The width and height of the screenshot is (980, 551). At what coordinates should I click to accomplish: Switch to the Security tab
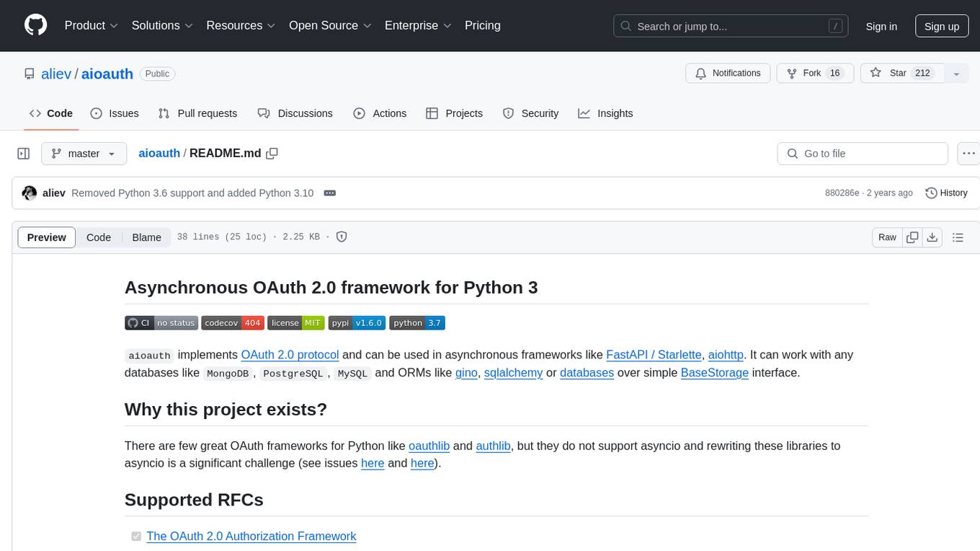(x=530, y=113)
